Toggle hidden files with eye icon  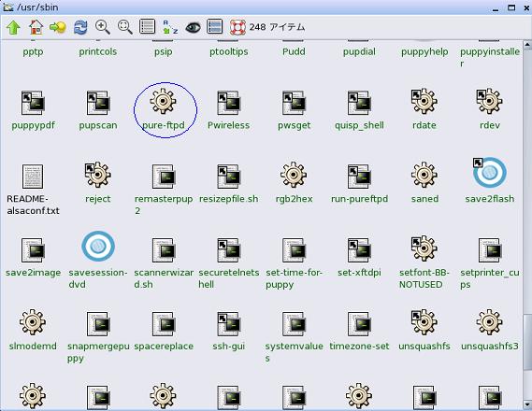193,27
